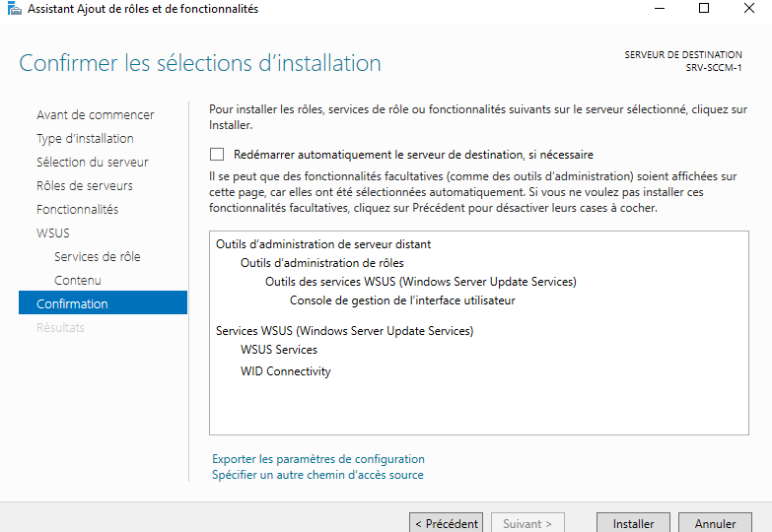Maximize the wizard window
Viewport: 772px width, 532px height.
pos(704,9)
